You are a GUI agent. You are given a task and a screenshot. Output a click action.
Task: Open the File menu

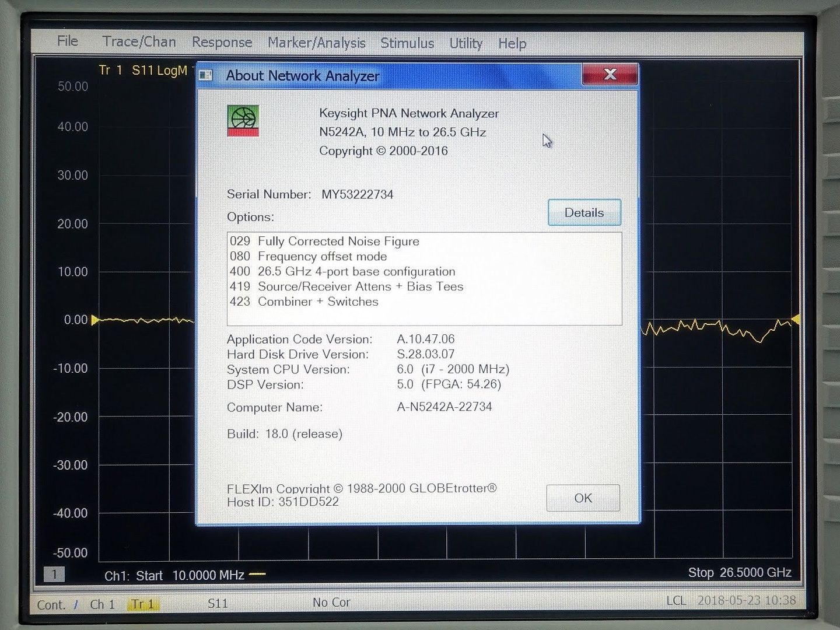tap(68, 41)
